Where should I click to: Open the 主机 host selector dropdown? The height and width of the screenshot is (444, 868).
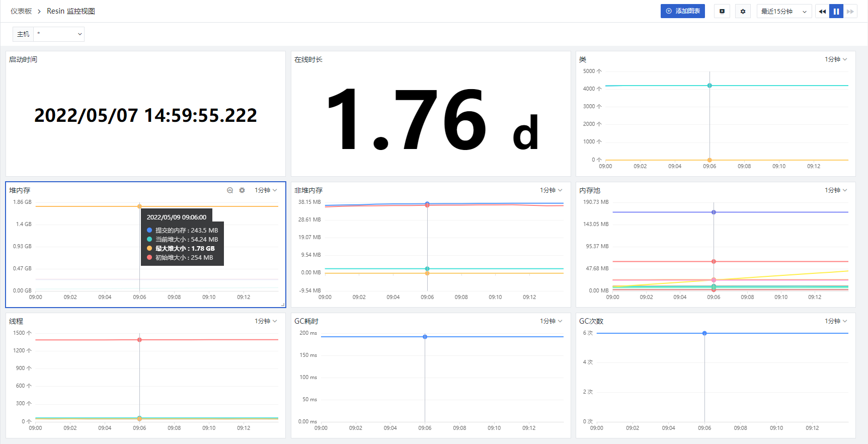coord(58,34)
